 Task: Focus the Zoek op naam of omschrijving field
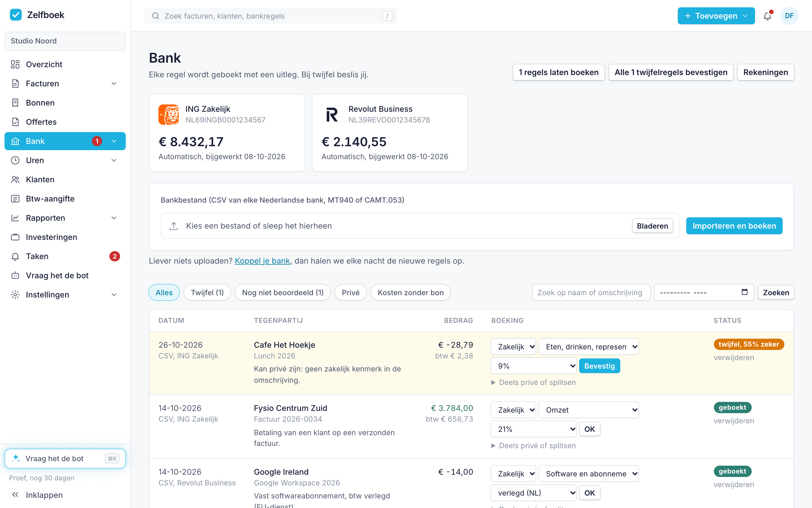(591, 292)
